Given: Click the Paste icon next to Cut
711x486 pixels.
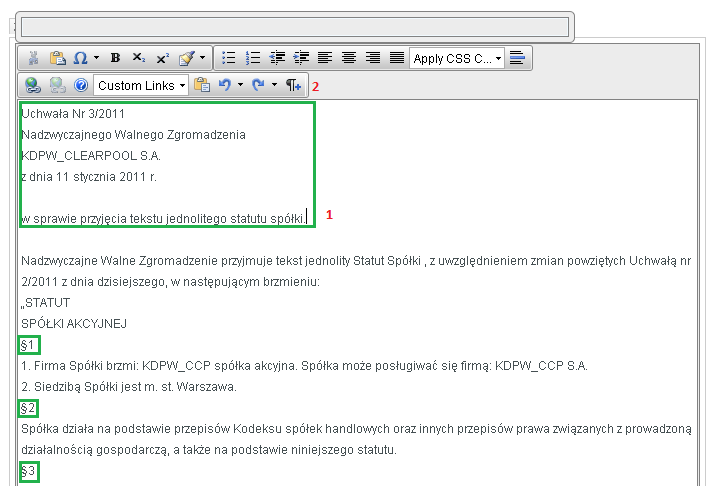Looking at the screenshot, I should tap(58, 58).
